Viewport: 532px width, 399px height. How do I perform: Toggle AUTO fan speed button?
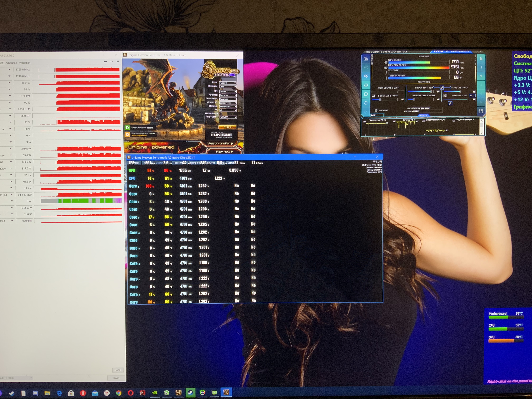coord(472,96)
